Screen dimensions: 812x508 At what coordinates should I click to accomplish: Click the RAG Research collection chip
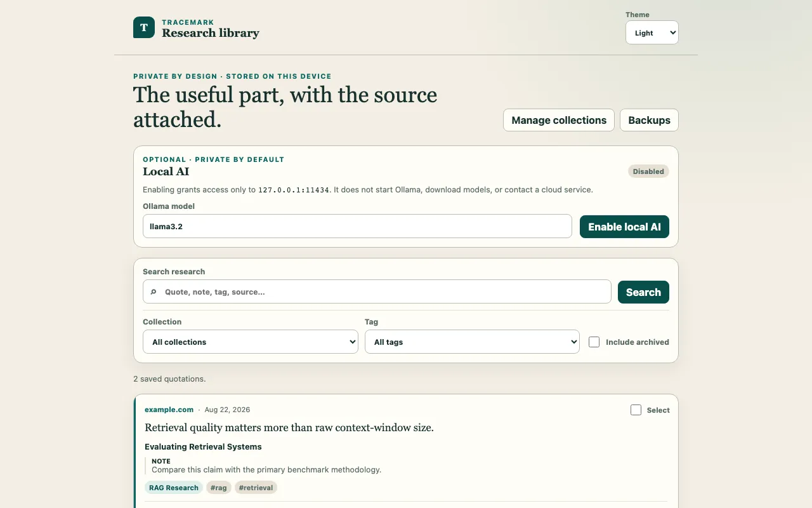tap(174, 488)
